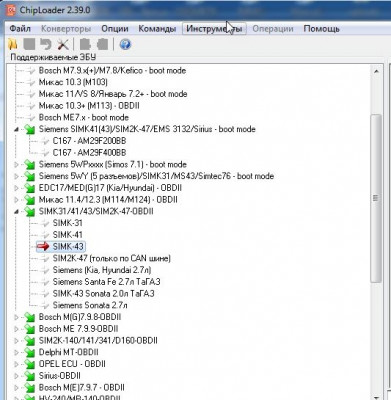Expand the EDC17/MED(G)17 (Kia/Hyundai) node
The width and height of the screenshot is (391, 400).
pos(17,188)
